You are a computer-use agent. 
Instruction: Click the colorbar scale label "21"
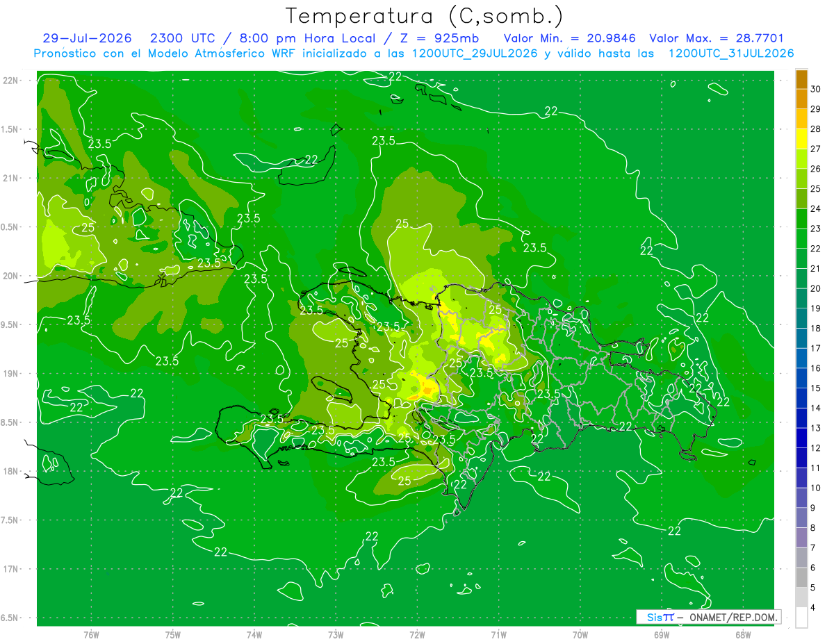point(815,269)
